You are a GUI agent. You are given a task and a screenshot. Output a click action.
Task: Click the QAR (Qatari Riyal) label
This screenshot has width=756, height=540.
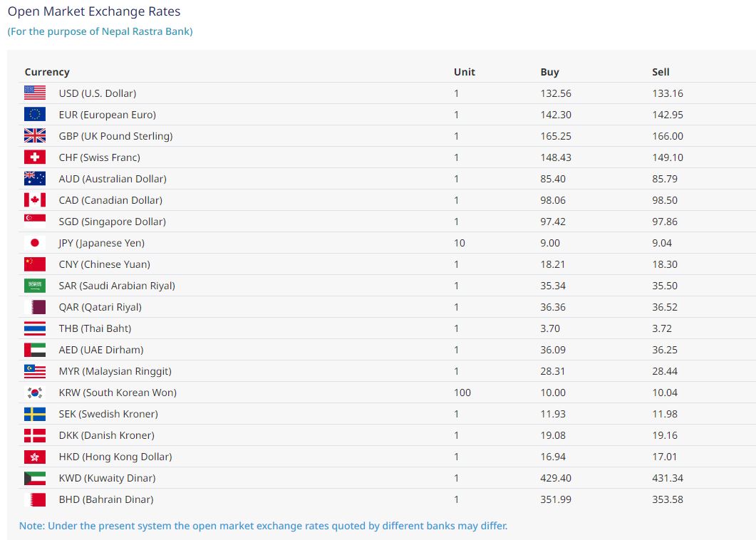(x=100, y=307)
